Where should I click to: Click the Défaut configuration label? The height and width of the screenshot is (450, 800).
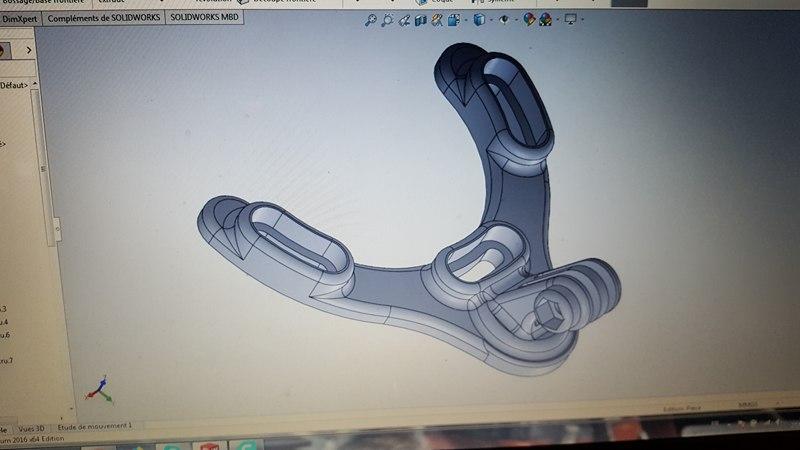tap(14, 85)
